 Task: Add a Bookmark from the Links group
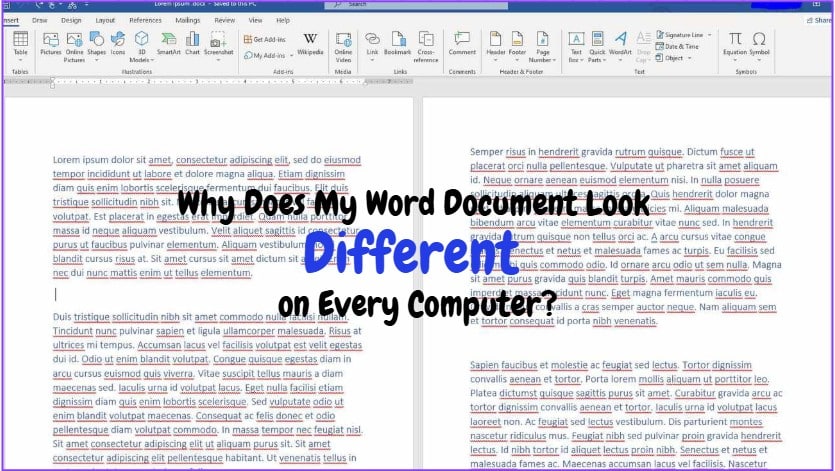click(397, 43)
